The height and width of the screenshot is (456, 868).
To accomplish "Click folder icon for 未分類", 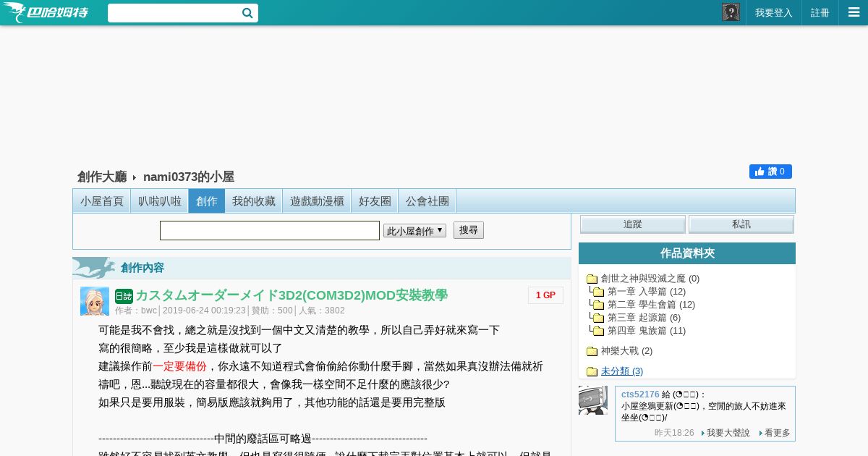I will (x=592, y=372).
